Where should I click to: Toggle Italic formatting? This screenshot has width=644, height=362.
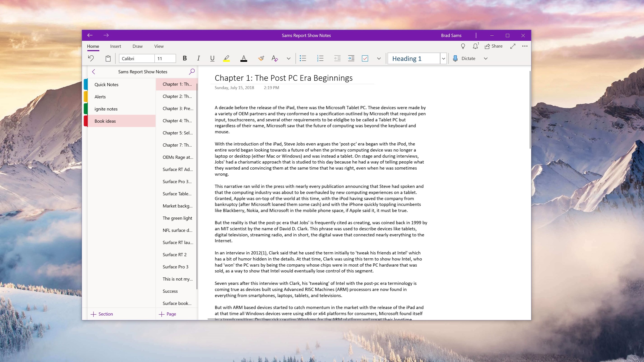198,58
